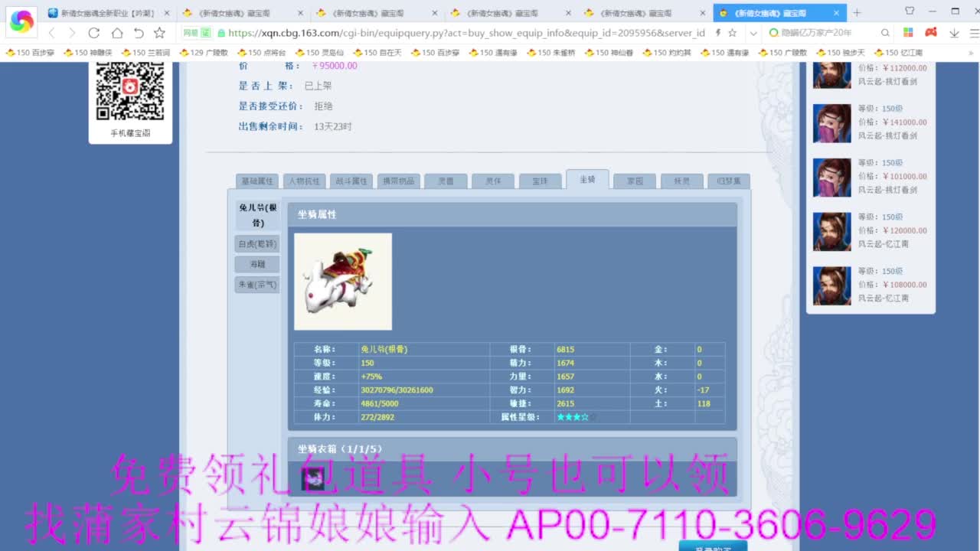Open the browser home page icon
This screenshot has height=551, width=980.
tap(116, 33)
